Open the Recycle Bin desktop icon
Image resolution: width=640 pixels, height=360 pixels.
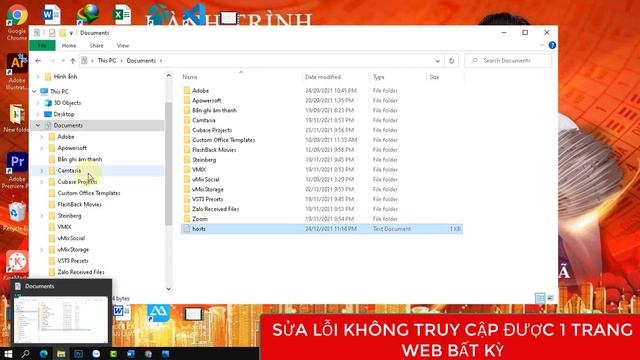click(17, 216)
